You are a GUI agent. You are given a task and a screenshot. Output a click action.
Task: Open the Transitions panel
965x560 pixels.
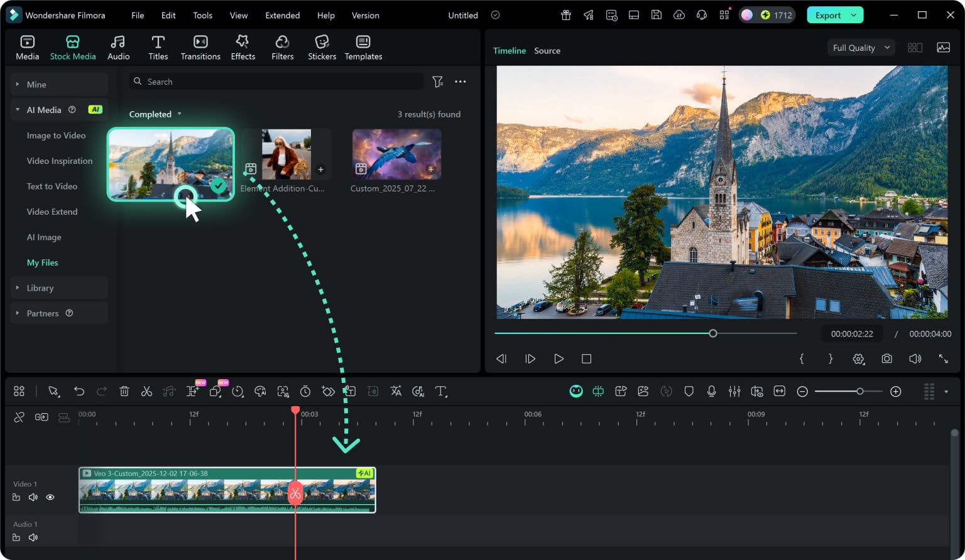click(200, 46)
